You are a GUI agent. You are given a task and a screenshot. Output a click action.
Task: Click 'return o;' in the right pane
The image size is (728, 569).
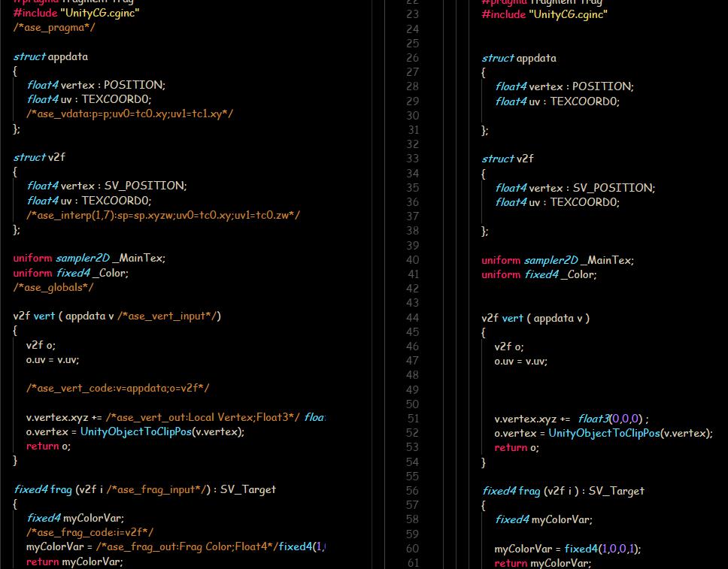tap(516, 448)
